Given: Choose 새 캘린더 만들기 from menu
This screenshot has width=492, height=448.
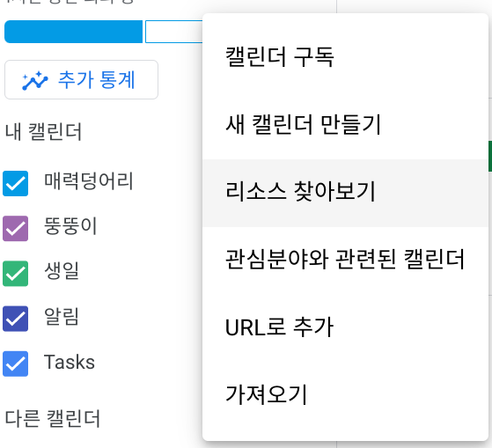Looking at the screenshot, I should point(346,125).
